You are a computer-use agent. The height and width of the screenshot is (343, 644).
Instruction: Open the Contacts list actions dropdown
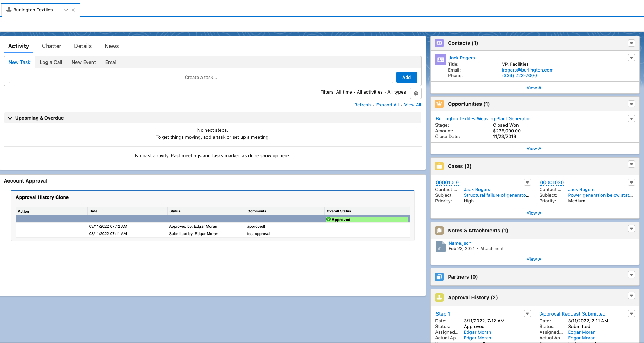click(x=632, y=43)
